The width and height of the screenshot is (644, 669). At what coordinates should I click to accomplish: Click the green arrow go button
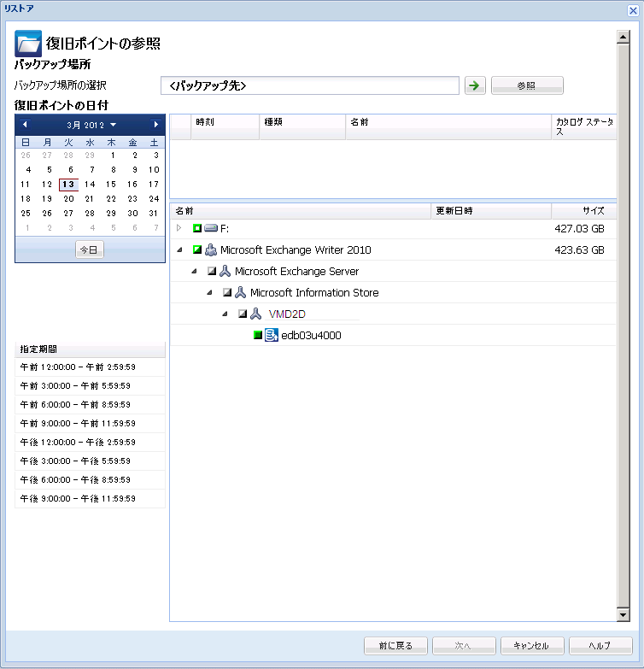pyautogui.click(x=475, y=85)
